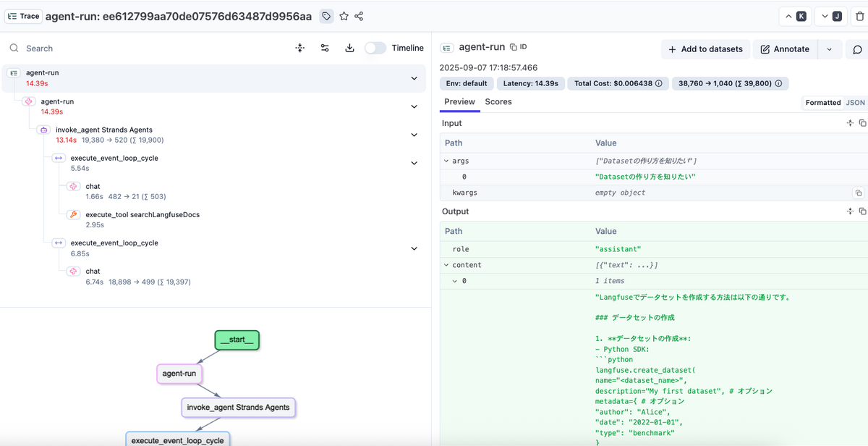Collapse the invoke_agent Strands Agents node
Screen dimensions: 868x446
pyautogui.click(x=414, y=135)
